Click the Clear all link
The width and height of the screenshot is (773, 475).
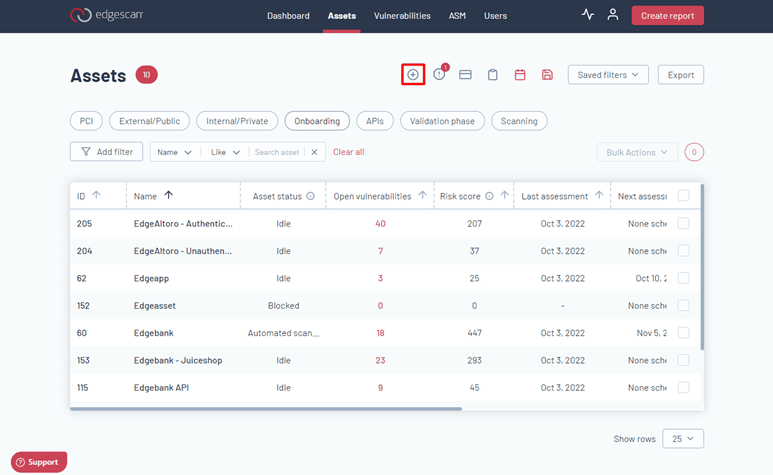[349, 152]
